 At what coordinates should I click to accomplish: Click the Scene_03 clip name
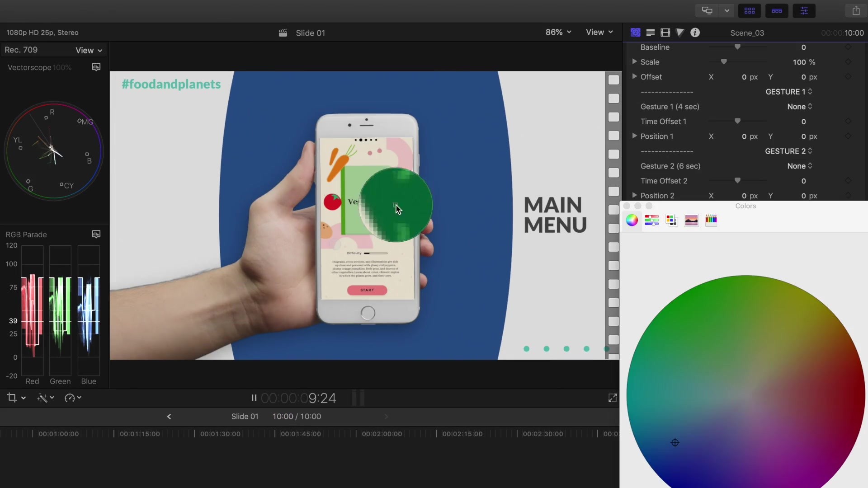pyautogui.click(x=747, y=33)
